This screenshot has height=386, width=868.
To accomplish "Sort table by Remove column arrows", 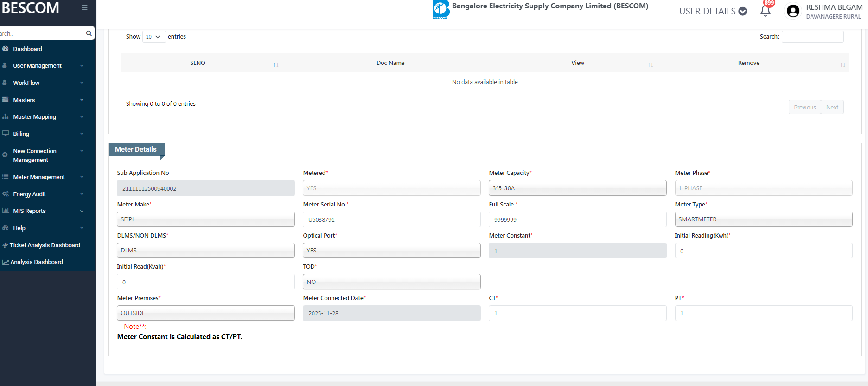I will coord(842,65).
